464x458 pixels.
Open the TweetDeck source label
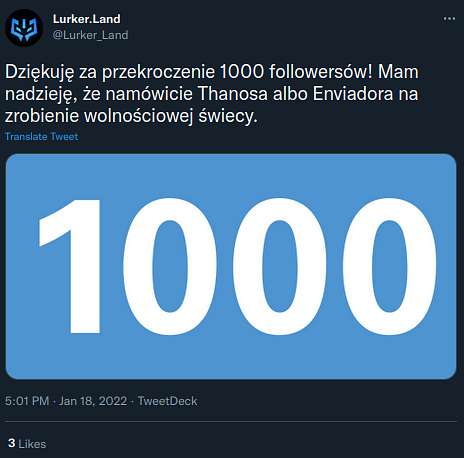[x=167, y=401]
